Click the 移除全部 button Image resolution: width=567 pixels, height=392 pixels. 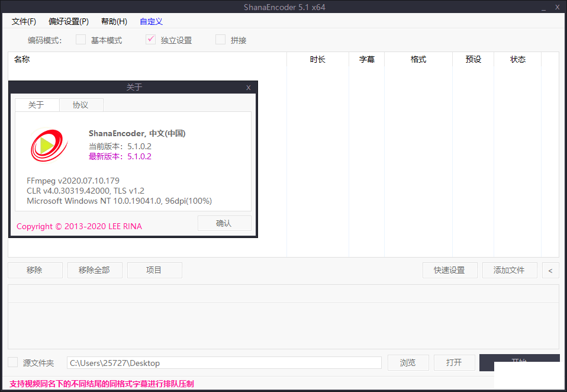click(x=95, y=270)
